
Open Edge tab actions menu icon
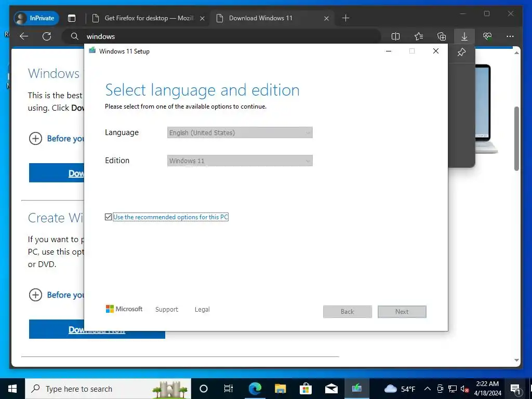point(72,18)
